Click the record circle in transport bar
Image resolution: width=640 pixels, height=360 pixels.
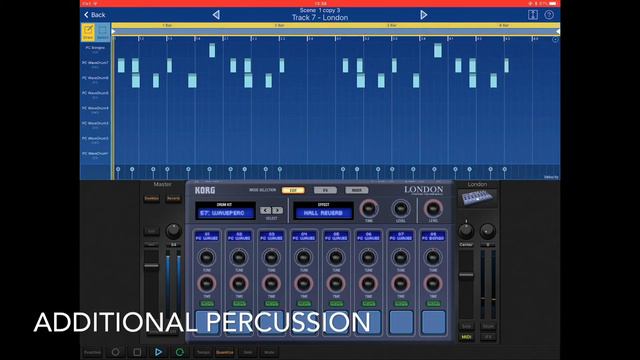[x=116, y=352]
